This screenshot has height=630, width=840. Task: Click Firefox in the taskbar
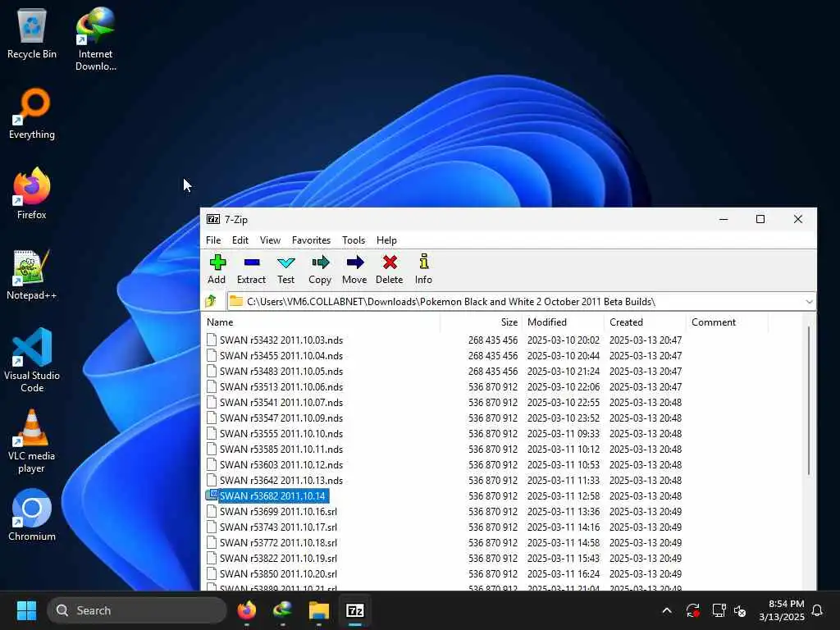pyautogui.click(x=247, y=610)
